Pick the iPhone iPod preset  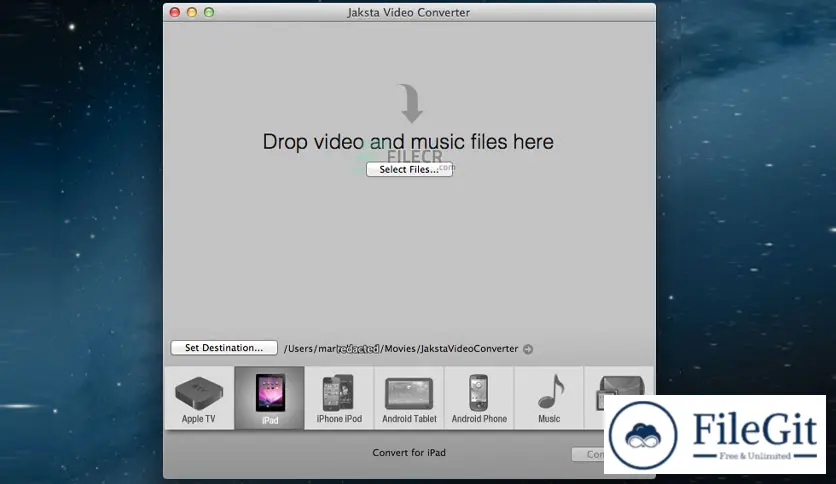pos(339,398)
